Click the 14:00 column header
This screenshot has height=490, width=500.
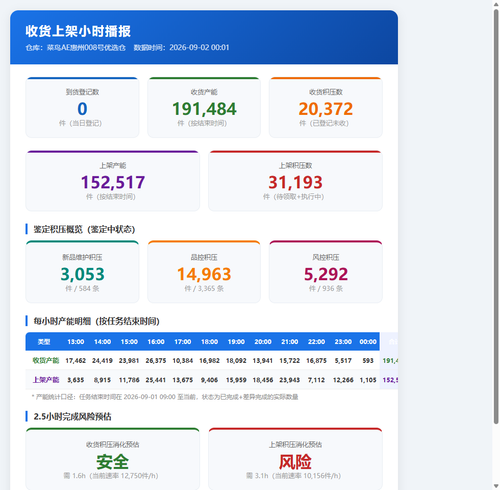click(102, 342)
